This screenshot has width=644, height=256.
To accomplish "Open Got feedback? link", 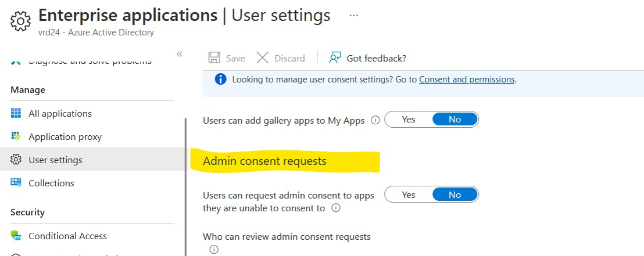I will pyautogui.click(x=376, y=58).
